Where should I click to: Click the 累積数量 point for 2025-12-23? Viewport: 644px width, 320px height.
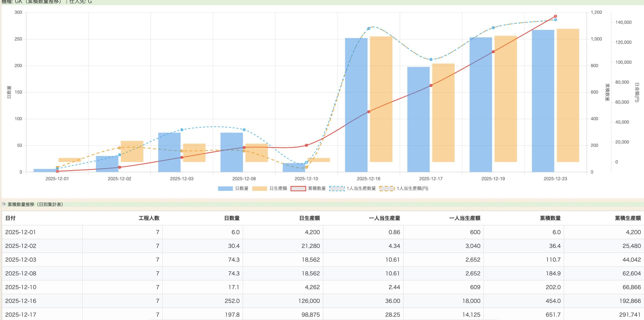[x=555, y=16]
